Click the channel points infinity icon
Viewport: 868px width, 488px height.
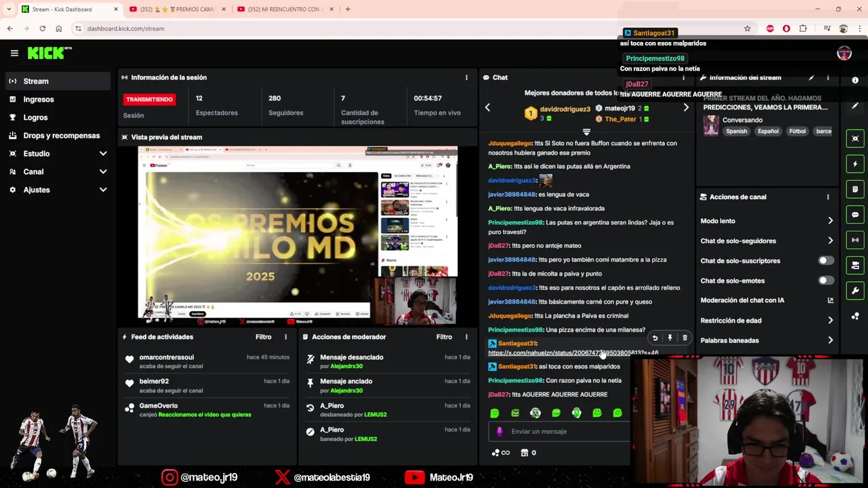pyautogui.click(x=501, y=453)
